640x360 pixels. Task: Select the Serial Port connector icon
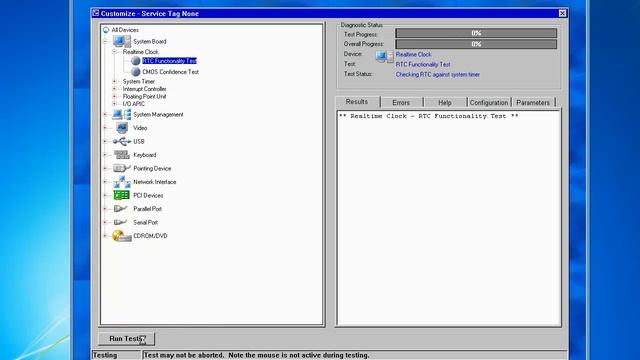click(120, 222)
